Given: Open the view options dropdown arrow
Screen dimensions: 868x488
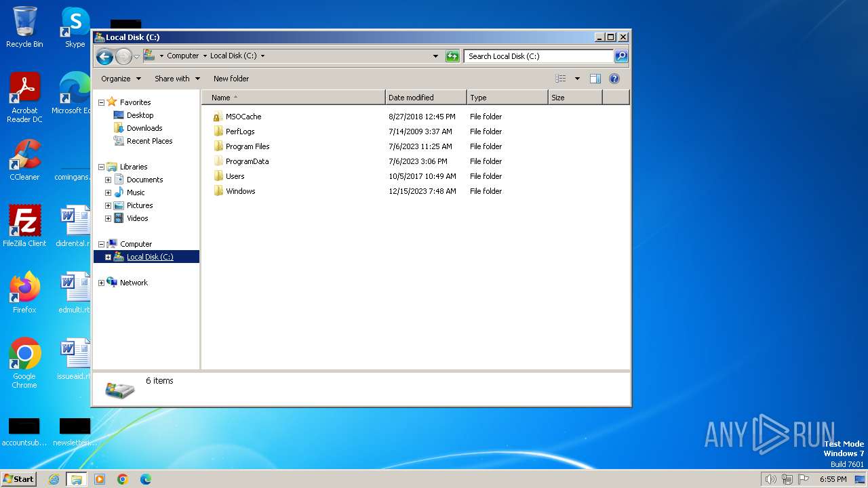Looking at the screenshot, I should [x=577, y=79].
